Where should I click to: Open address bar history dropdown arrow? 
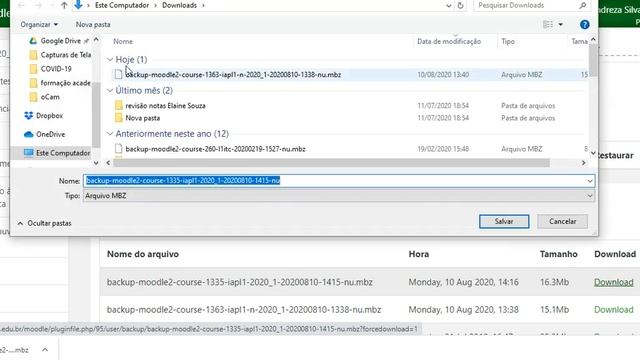pos(449,6)
